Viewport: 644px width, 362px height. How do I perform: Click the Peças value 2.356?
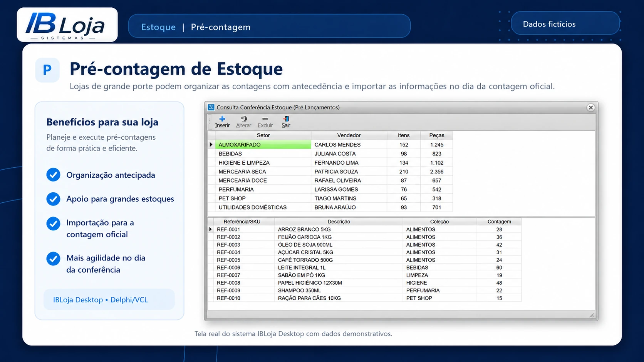[436, 172]
